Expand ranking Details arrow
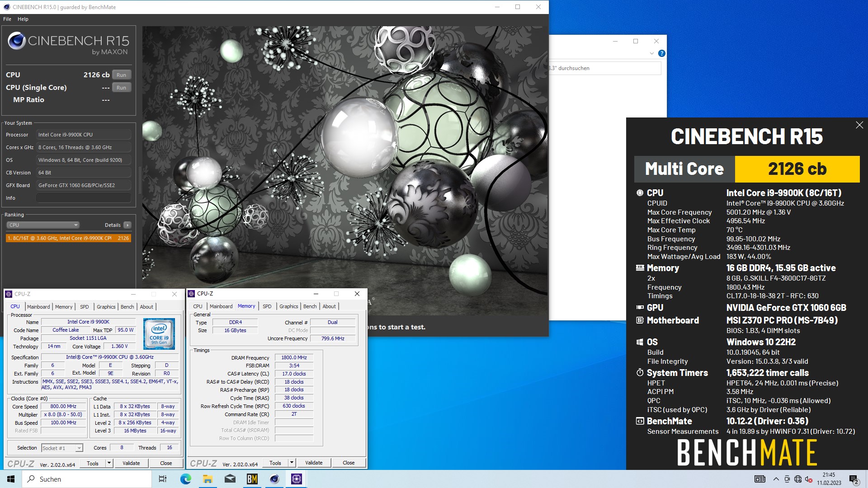 (x=127, y=225)
